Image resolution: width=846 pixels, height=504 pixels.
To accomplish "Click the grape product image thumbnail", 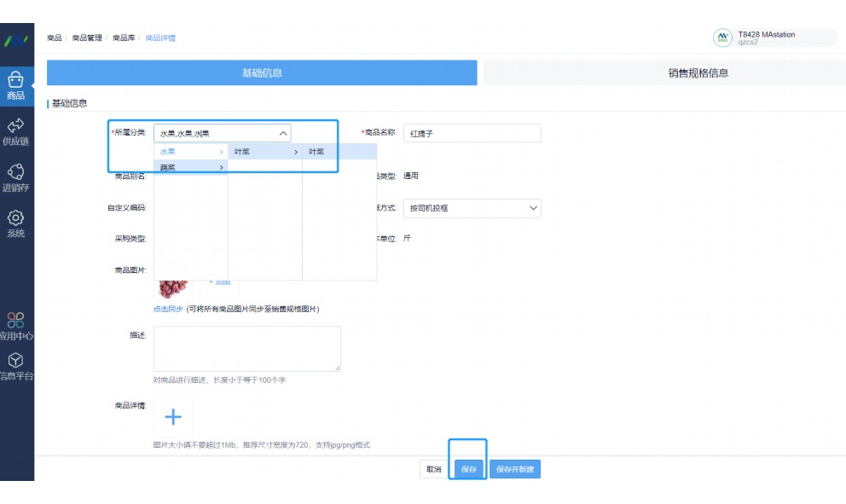I will tap(173, 289).
